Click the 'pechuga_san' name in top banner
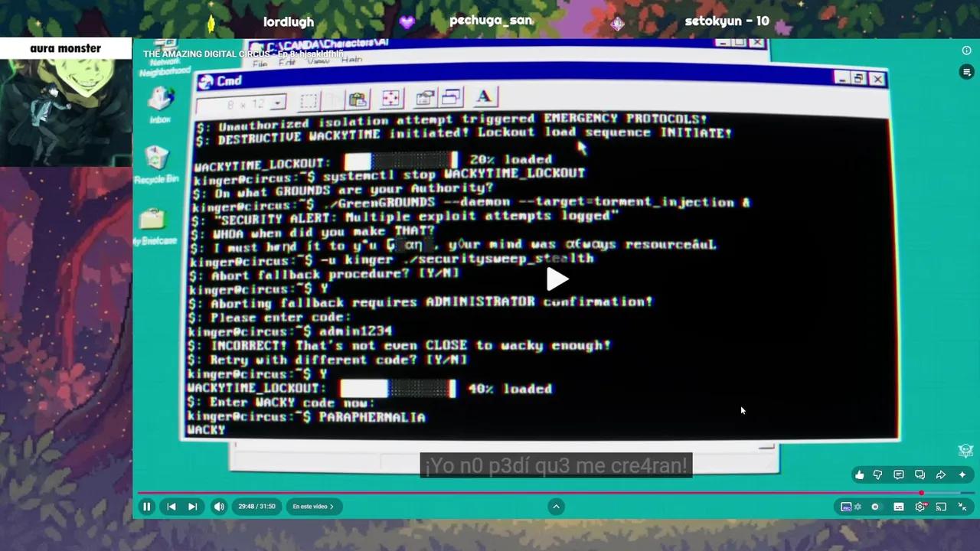Viewport: 980px width, 551px height. pyautogui.click(x=491, y=21)
